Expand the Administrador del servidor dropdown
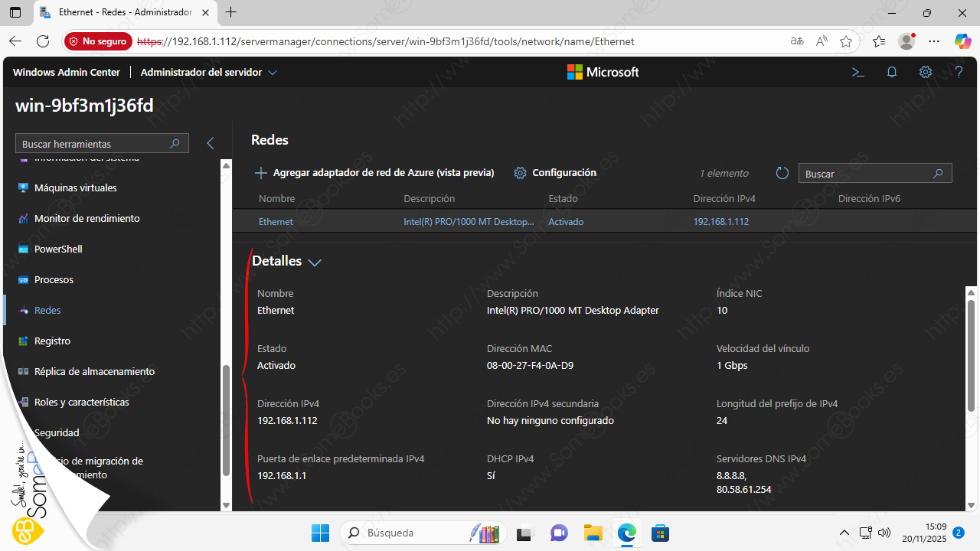 pyautogui.click(x=273, y=73)
